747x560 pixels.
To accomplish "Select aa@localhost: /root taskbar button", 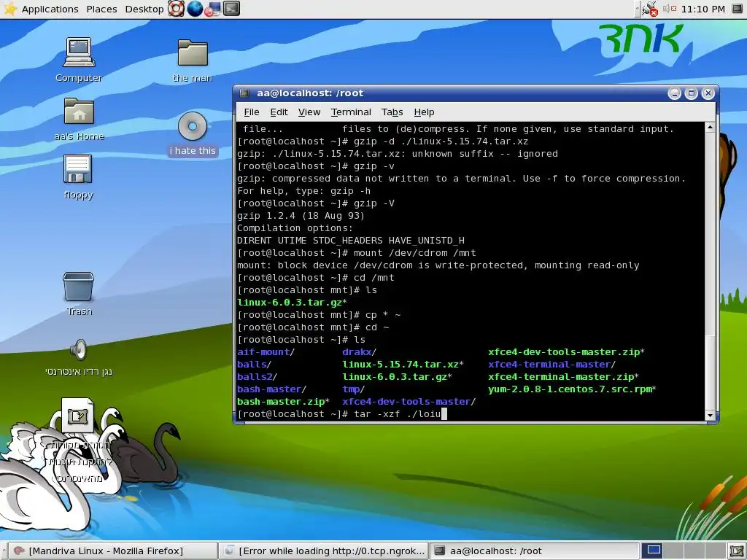I will 535,551.
